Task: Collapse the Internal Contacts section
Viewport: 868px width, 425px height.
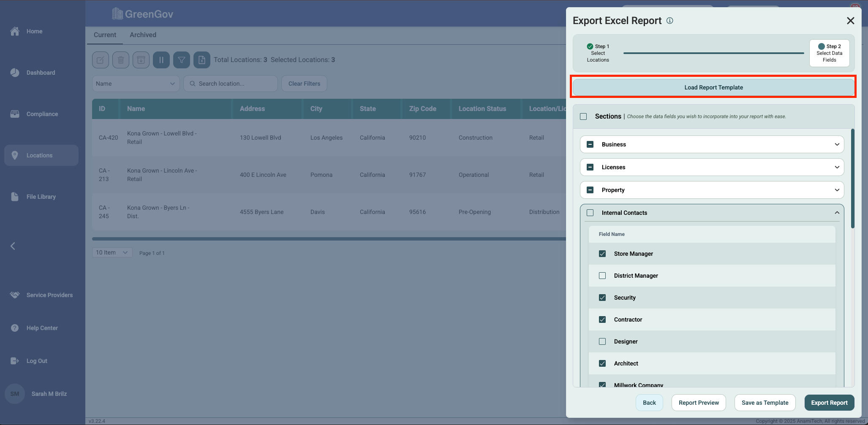Action: pyautogui.click(x=837, y=213)
